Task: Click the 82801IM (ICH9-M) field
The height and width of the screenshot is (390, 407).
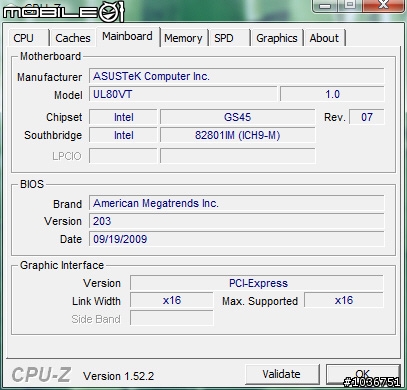Action: point(238,135)
